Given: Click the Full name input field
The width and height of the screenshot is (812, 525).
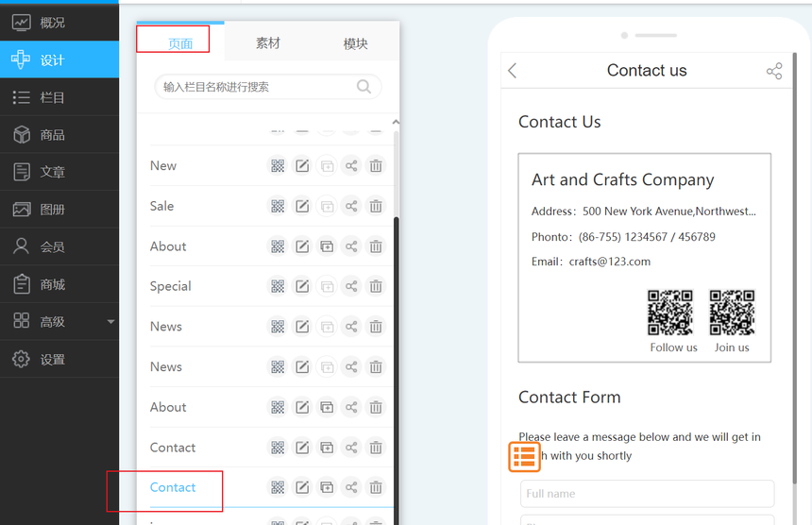Looking at the screenshot, I should pyautogui.click(x=647, y=494).
